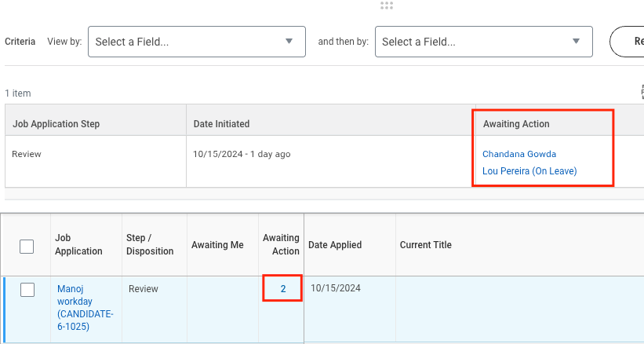Click the Job Application Step column header
Screen dimensions: 644x344
[56, 124]
